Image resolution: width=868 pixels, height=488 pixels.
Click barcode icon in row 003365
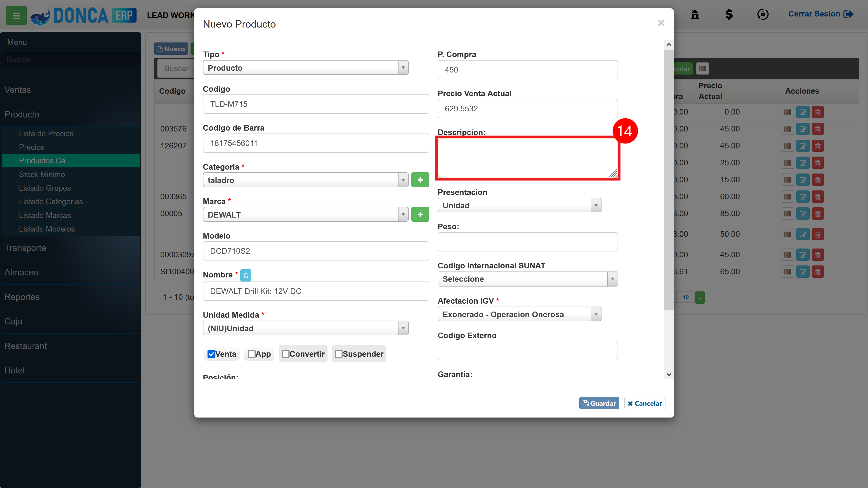point(787,197)
